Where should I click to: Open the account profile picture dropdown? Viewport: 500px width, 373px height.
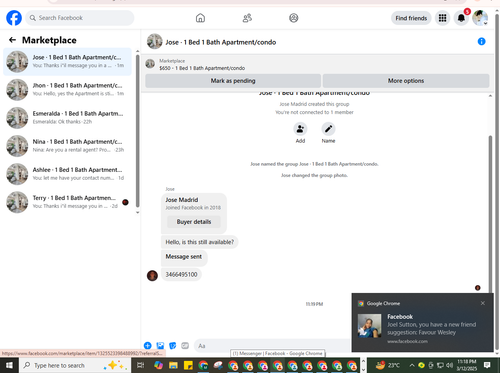(x=480, y=18)
